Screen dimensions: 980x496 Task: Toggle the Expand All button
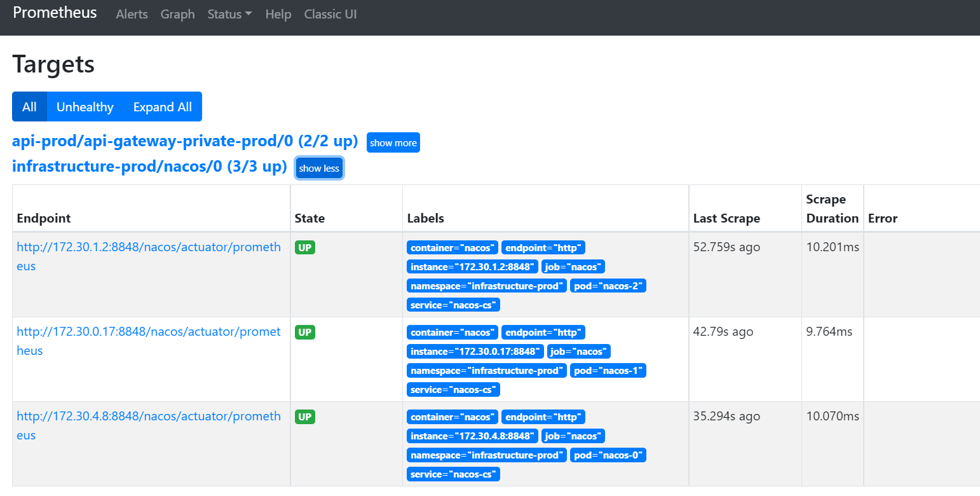pyautogui.click(x=162, y=107)
